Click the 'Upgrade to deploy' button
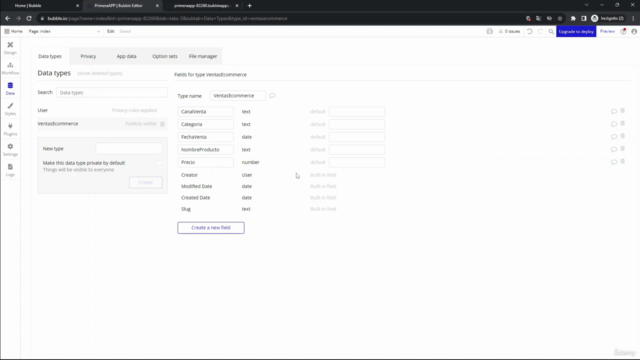The width and height of the screenshot is (640, 360). click(x=576, y=31)
